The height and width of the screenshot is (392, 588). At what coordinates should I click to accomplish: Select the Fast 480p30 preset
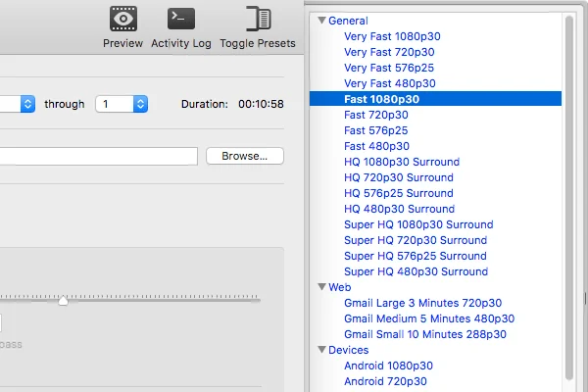(376, 146)
